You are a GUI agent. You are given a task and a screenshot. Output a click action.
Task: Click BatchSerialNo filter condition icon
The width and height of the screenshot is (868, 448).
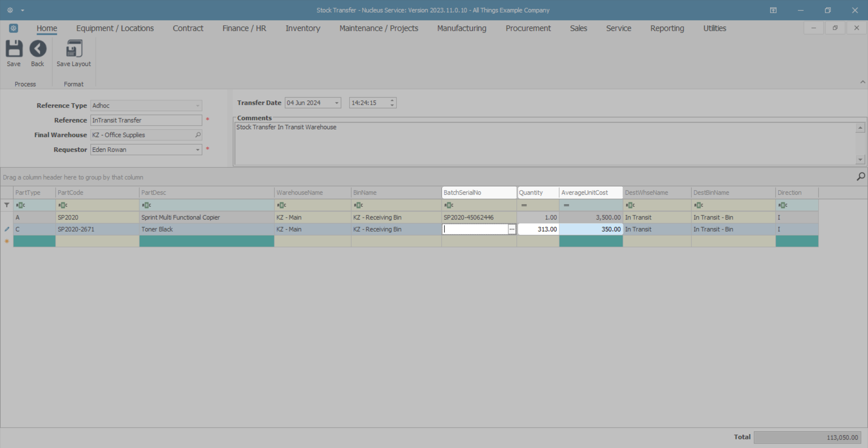(x=448, y=205)
